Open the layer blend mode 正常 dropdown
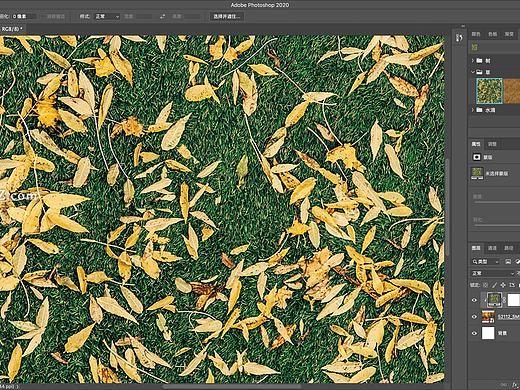This screenshot has width=520, height=390. click(x=493, y=273)
